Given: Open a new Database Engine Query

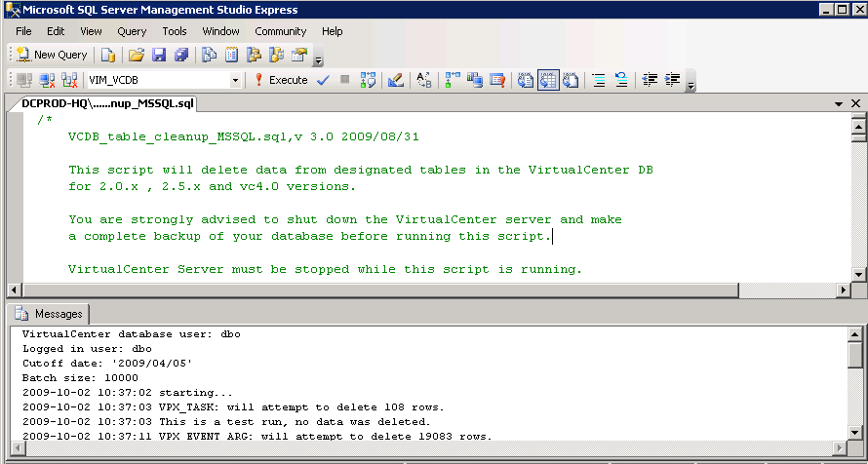Looking at the screenshot, I should (x=108, y=55).
